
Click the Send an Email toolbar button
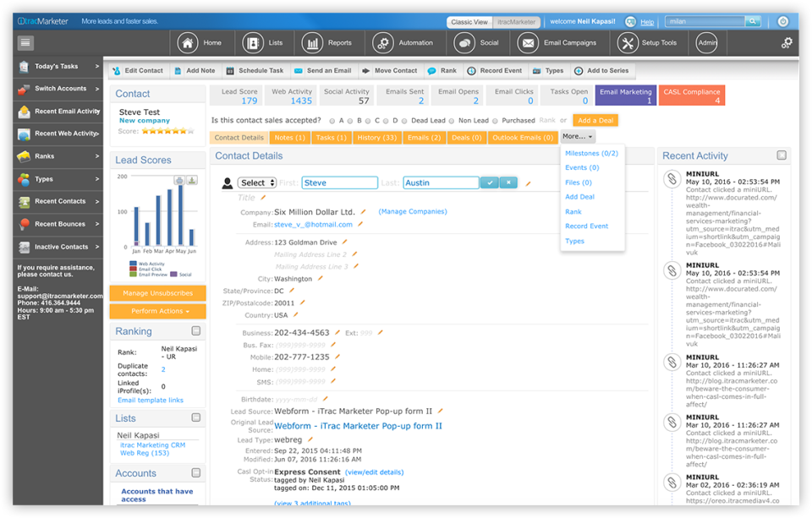click(x=324, y=71)
